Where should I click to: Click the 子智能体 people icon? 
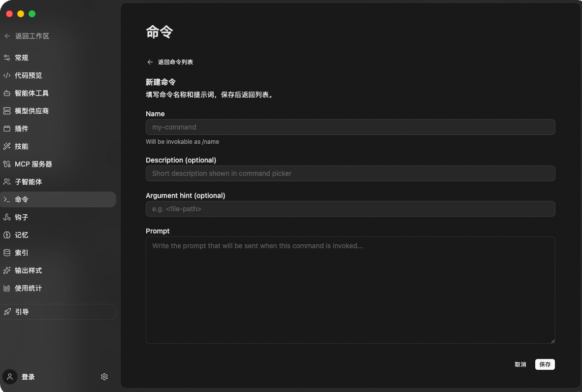[7, 182]
